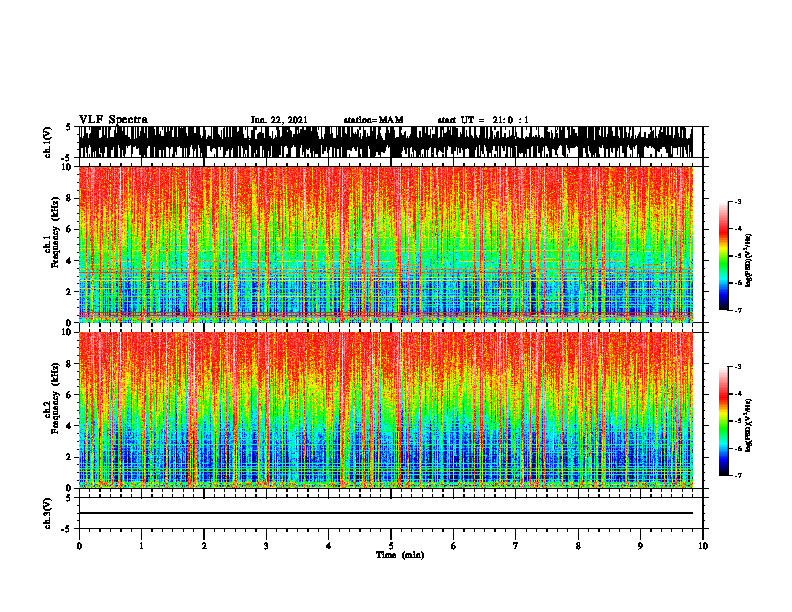Screen dimensions: 792x612
Task: Click the ch.2 spectrogram panel
Action: (x=385, y=410)
